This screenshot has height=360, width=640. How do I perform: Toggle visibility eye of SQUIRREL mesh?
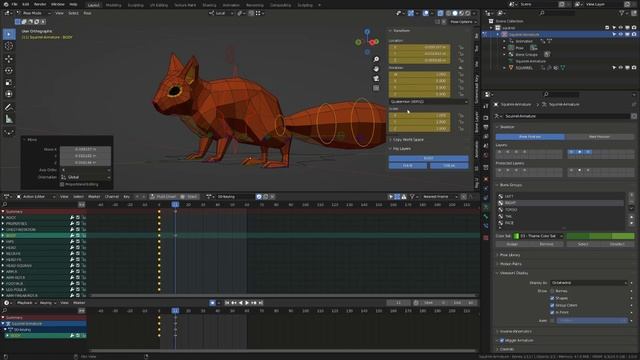[620, 68]
